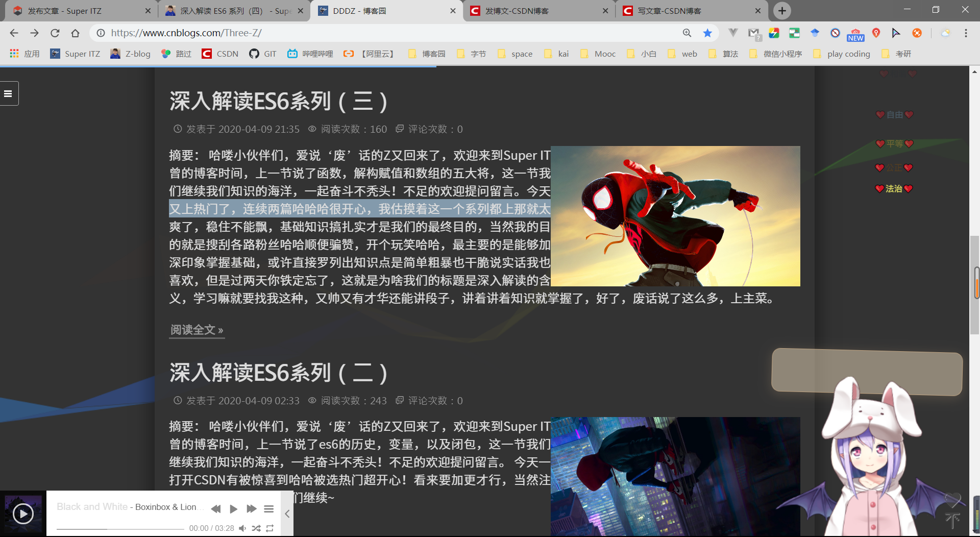980x537 pixels.
Task: Open the GIT bookmark on the bookmarks bar
Action: pos(262,54)
